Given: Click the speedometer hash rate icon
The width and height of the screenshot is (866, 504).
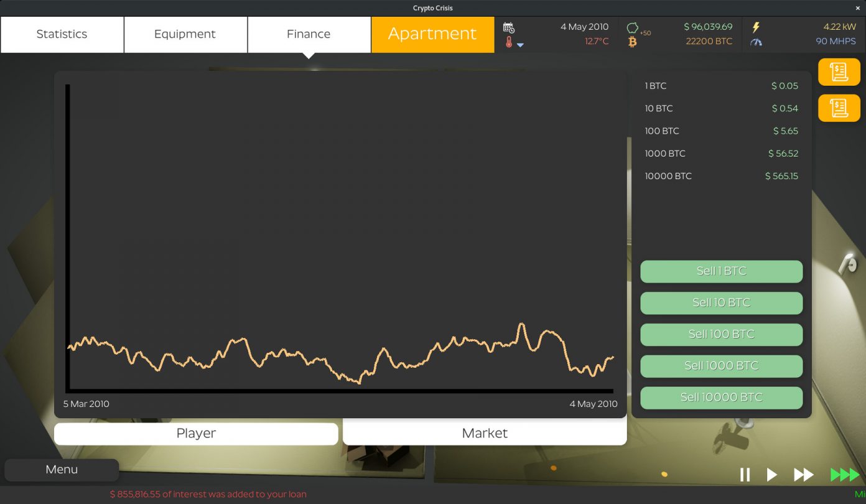Looking at the screenshot, I should point(756,42).
